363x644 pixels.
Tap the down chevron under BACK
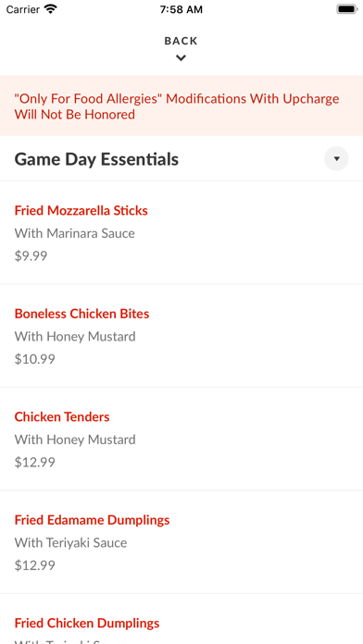[x=181, y=58]
